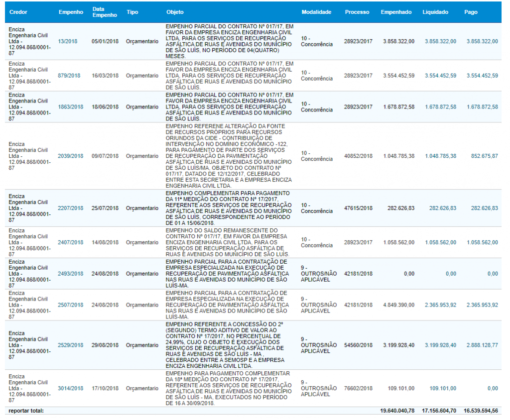Image resolution: width=510 pixels, height=420 pixels.
Task: Sort by Empenhado column header
Action: tap(396, 12)
